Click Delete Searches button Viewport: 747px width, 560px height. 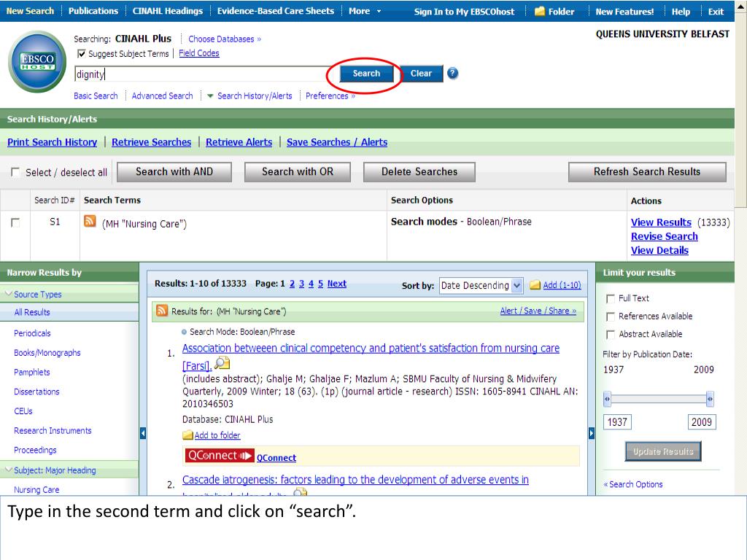tap(419, 172)
